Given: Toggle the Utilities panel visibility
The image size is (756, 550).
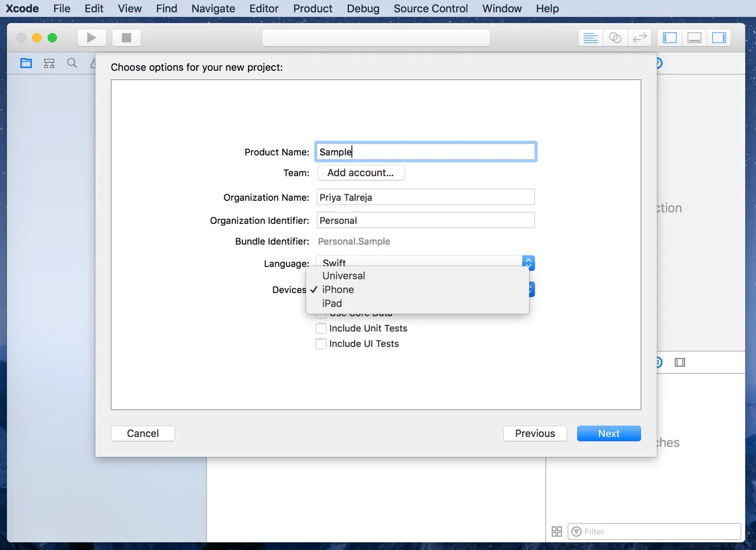Looking at the screenshot, I should pyautogui.click(x=719, y=38).
